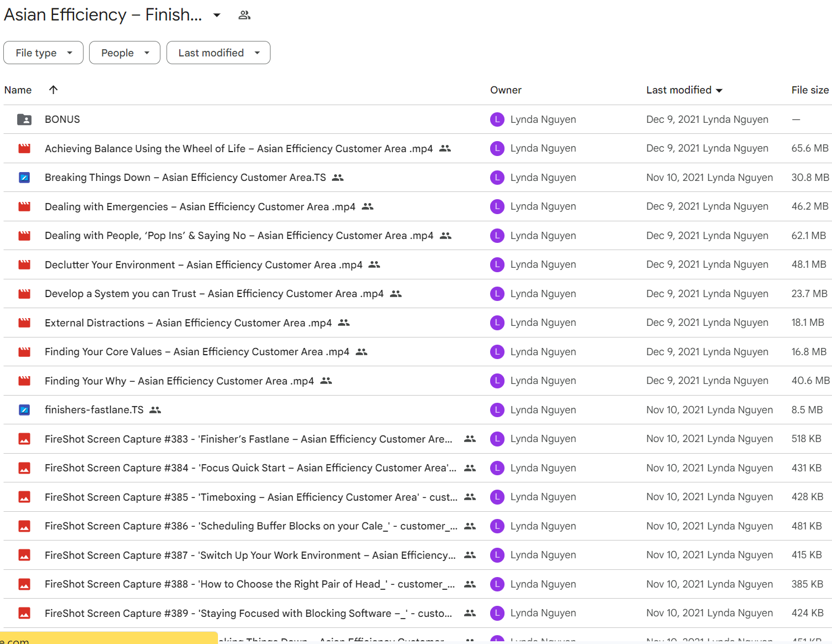
Task: Click file icon for finishers-fastlane.TS
Action: (24, 410)
